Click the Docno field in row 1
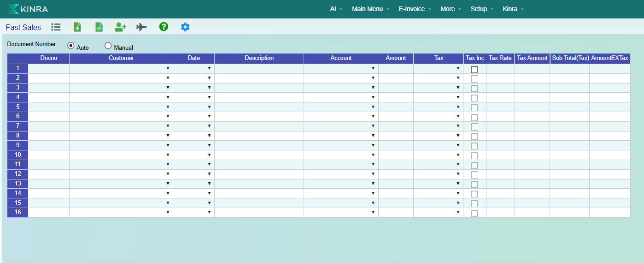This screenshot has width=644, height=263. point(49,68)
